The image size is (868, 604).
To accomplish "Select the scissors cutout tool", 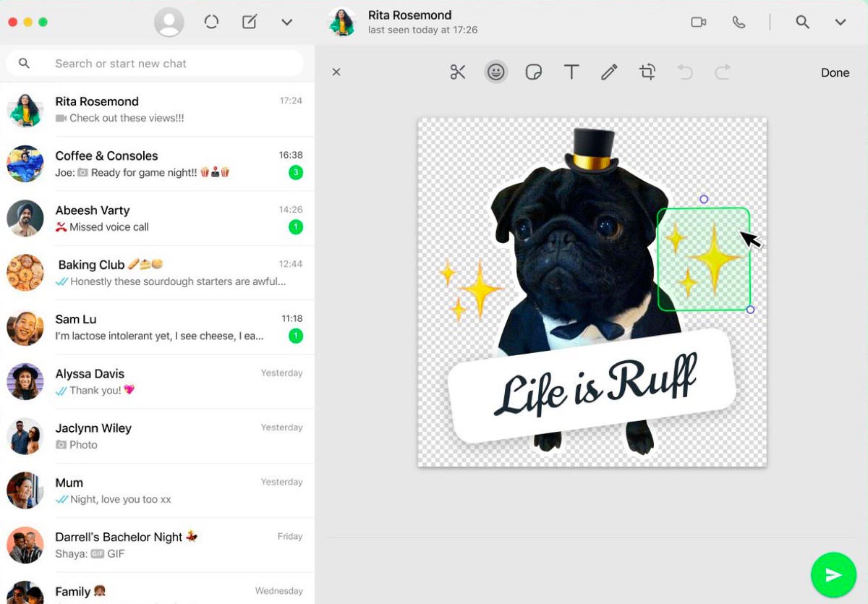I will pos(458,72).
